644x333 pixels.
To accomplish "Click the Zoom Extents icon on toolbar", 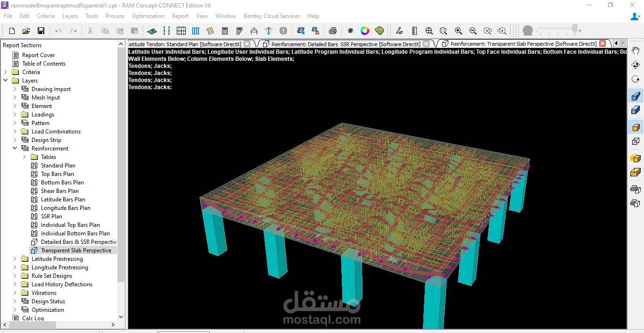I will pos(429,31).
